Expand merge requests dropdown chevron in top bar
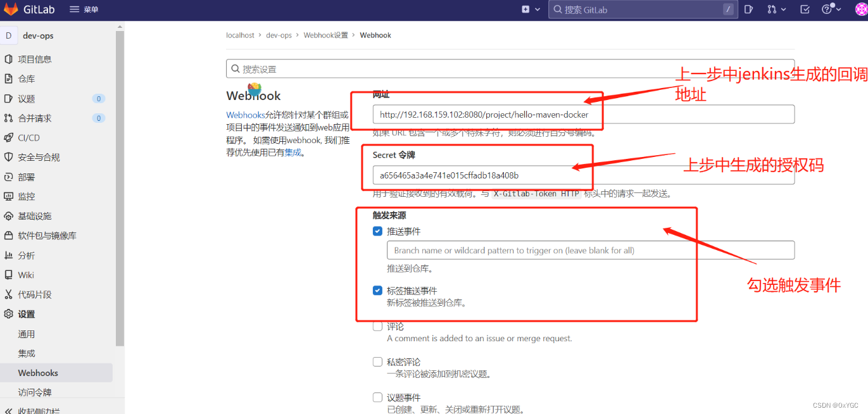The width and height of the screenshot is (868, 414). (783, 9)
